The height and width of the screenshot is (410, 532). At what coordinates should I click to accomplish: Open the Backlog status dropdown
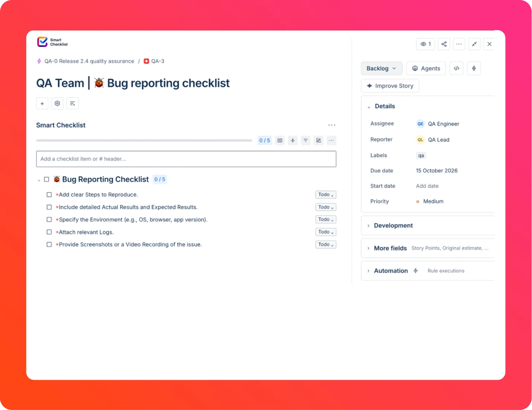pos(382,68)
